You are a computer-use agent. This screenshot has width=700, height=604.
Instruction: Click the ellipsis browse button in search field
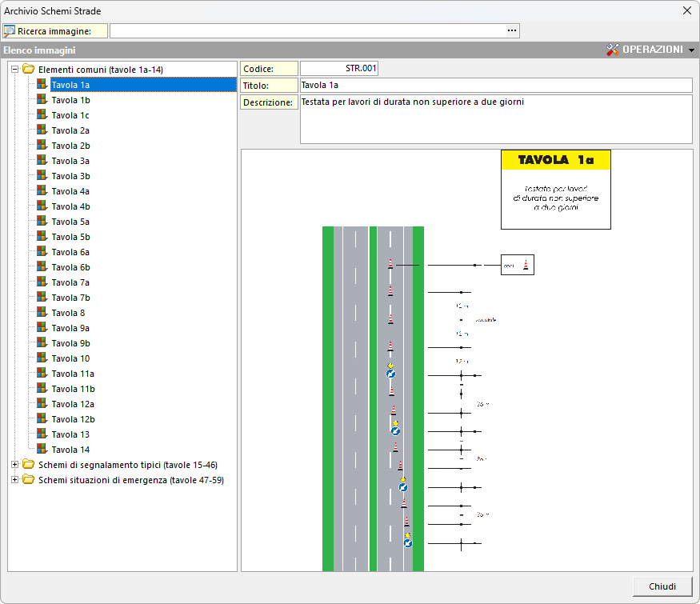512,30
